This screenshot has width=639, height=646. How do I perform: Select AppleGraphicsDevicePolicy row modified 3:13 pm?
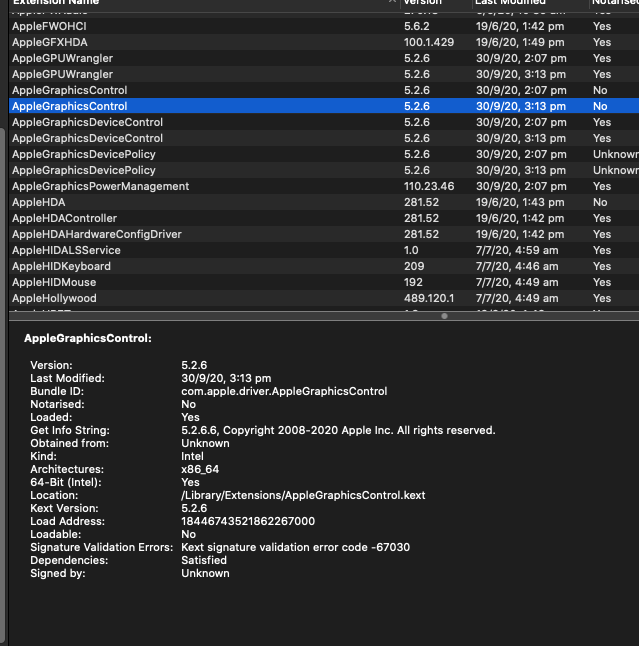[x=324, y=171]
